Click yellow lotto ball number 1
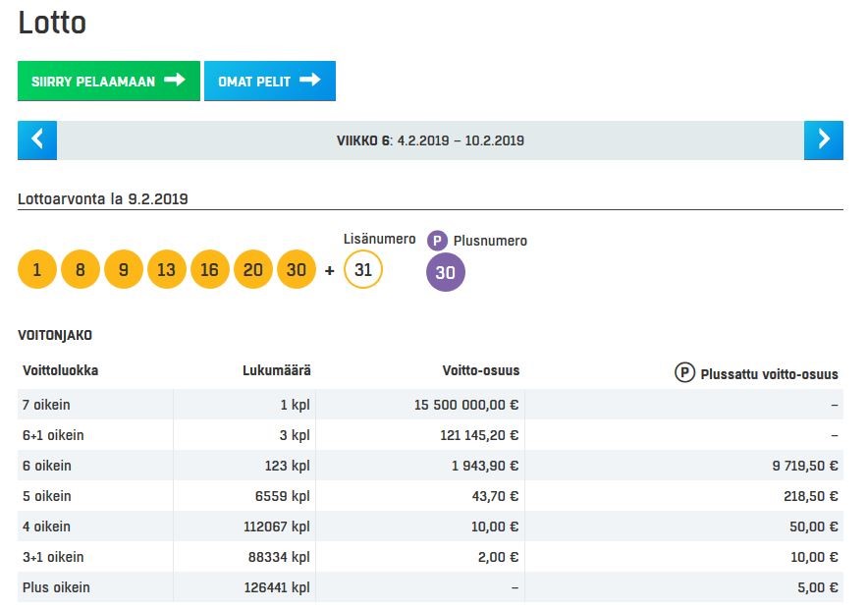 [x=37, y=269]
